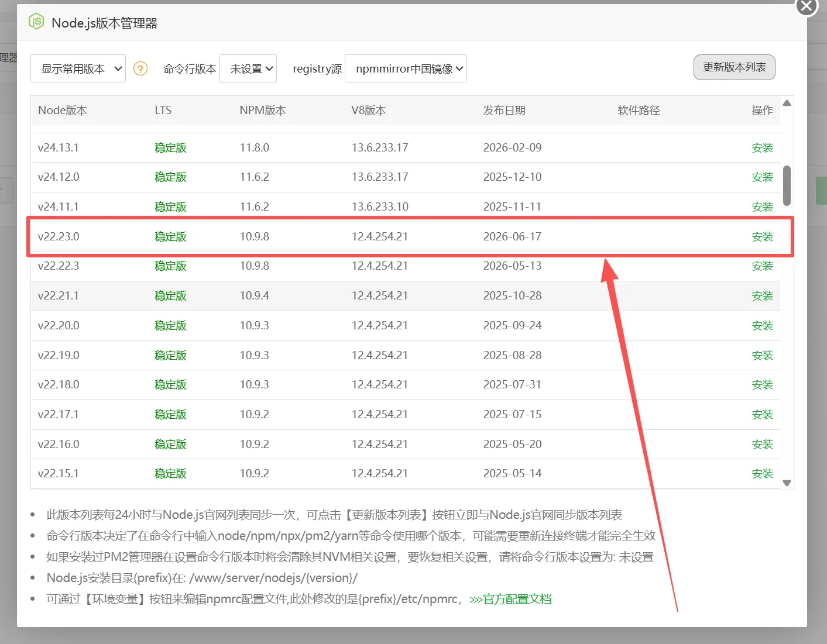
Task: Select the v24.12.0 version cell
Action: [59, 177]
